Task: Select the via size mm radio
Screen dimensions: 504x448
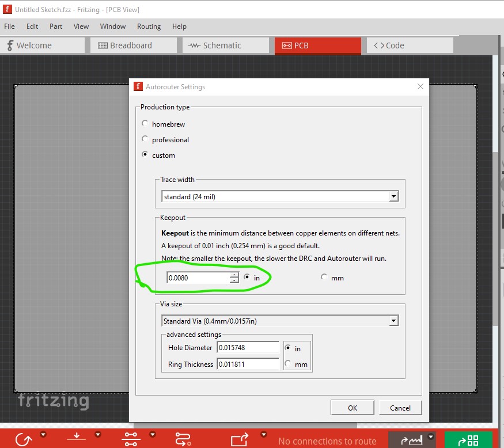Action: pos(288,363)
